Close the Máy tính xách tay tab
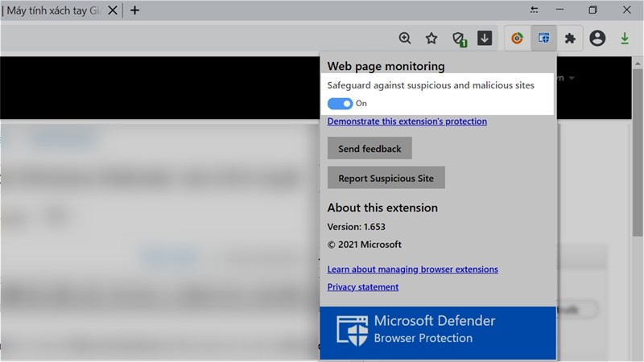This screenshot has width=644, height=362. [x=113, y=10]
